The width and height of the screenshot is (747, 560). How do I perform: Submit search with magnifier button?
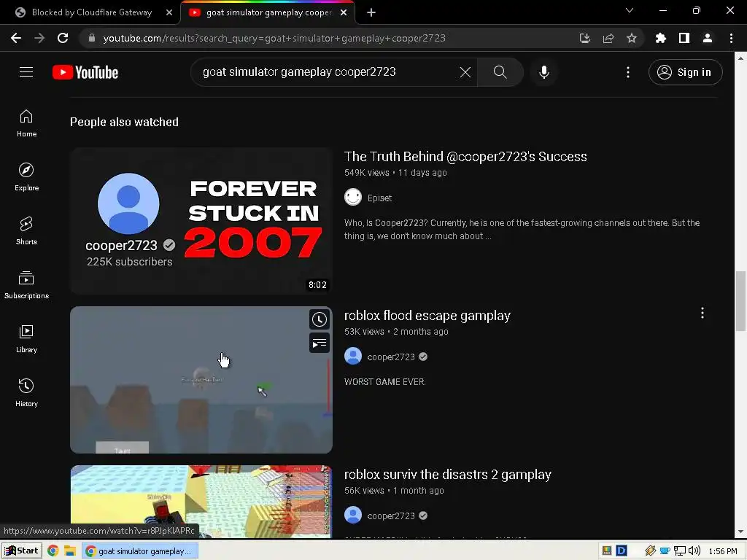(500, 72)
